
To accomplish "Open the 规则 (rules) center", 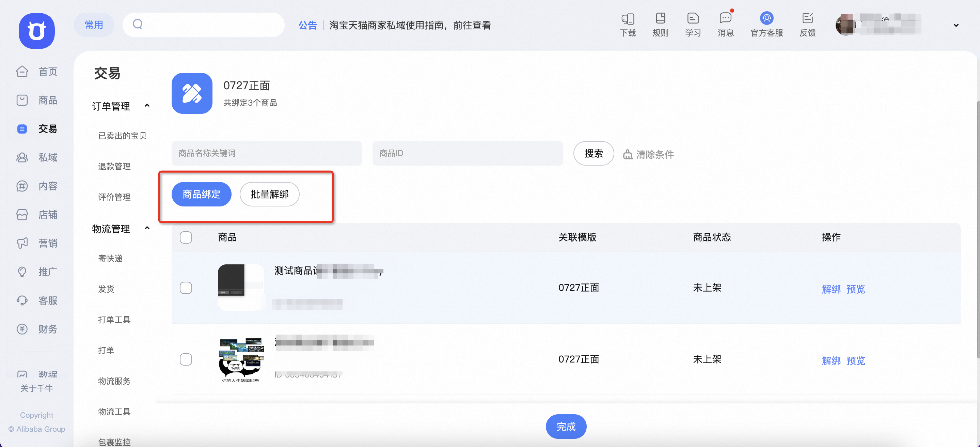I will [661, 24].
